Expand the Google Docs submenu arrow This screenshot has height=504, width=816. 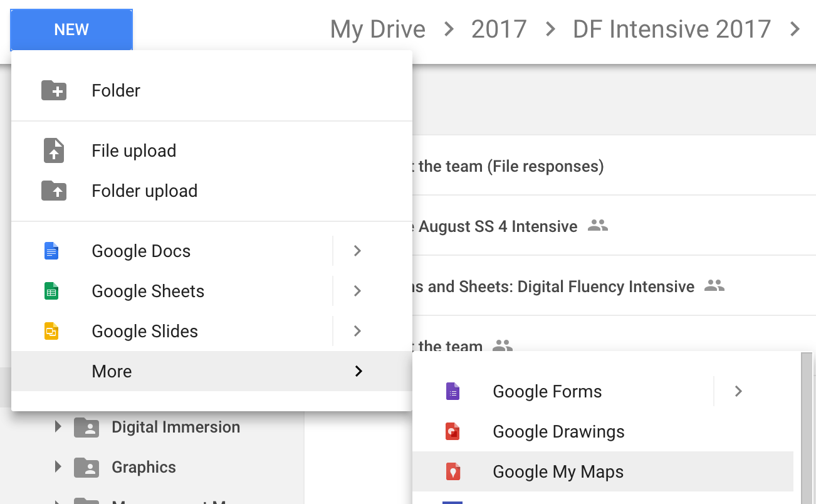(x=357, y=251)
